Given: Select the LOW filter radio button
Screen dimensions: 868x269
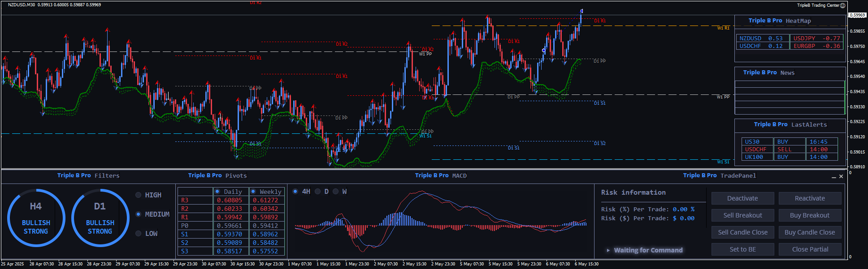Looking at the screenshot, I should point(139,234).
